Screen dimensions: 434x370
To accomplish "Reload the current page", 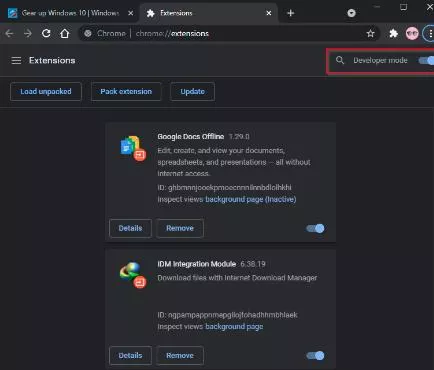I will (x=46, y=33).
